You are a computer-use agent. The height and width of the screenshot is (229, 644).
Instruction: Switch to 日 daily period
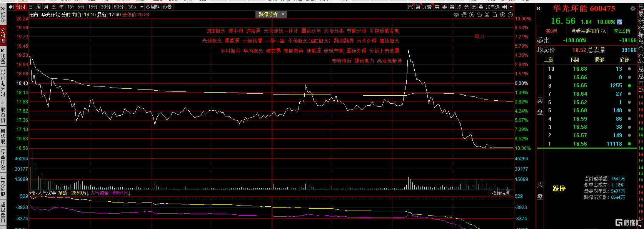point(31,7)
